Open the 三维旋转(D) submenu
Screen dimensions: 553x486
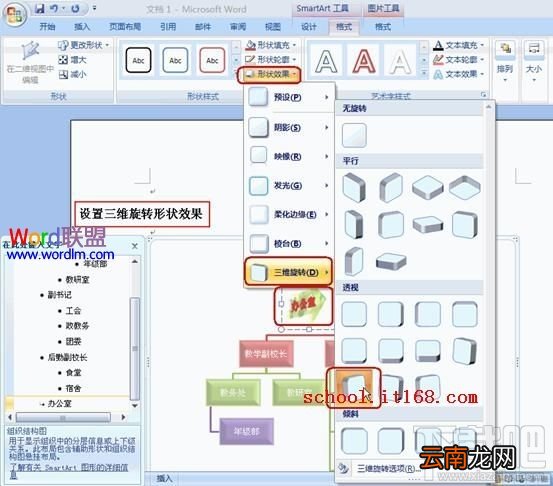pyautogui.click(x=288, y=272)
